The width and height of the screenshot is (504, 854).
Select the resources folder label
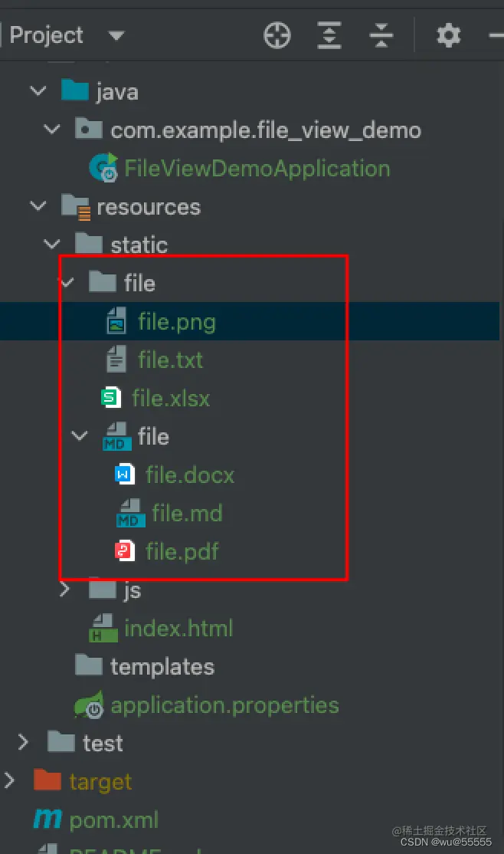(x=149, y=207)
